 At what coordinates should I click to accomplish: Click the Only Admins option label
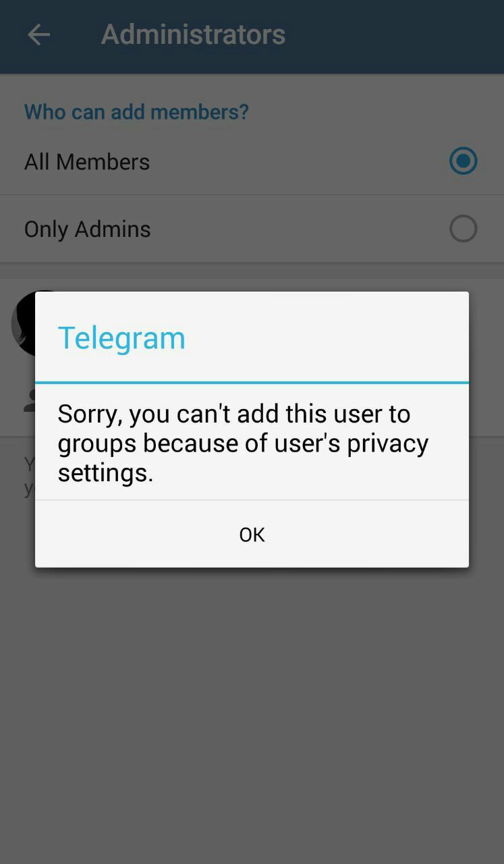(x=88, y=230)
